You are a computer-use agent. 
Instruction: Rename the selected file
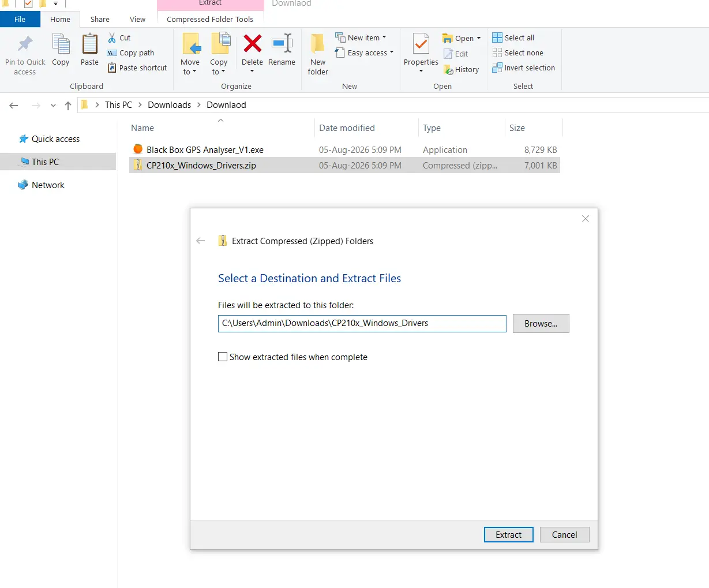(x=282, y=50)
